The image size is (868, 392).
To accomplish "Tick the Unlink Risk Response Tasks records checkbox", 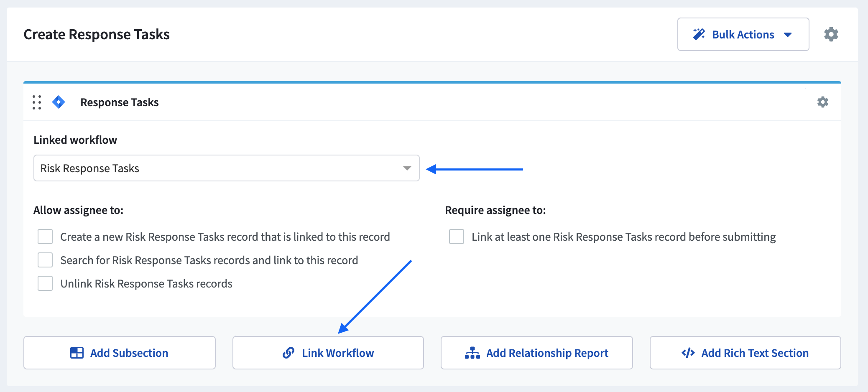I will click(45, 283).
